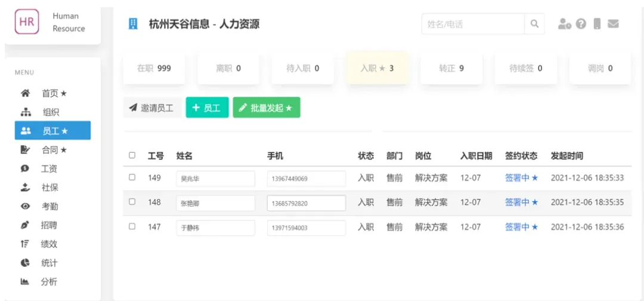Image resolution: width=644 pixels, height=301 pixels.
Task: Select the 调岗 0 status card
Action: (x=600, y=68)
